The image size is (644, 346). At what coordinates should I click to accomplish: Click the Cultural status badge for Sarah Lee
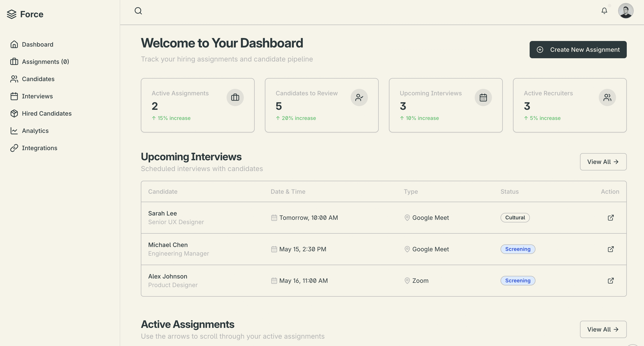pyautogui.click(x=515, y=218)
